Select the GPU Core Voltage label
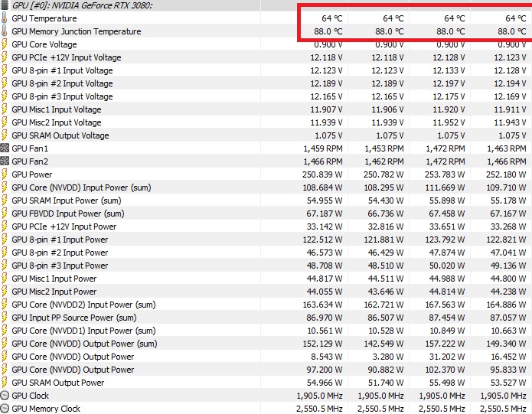The image size is (532, 414). point(44,44)
